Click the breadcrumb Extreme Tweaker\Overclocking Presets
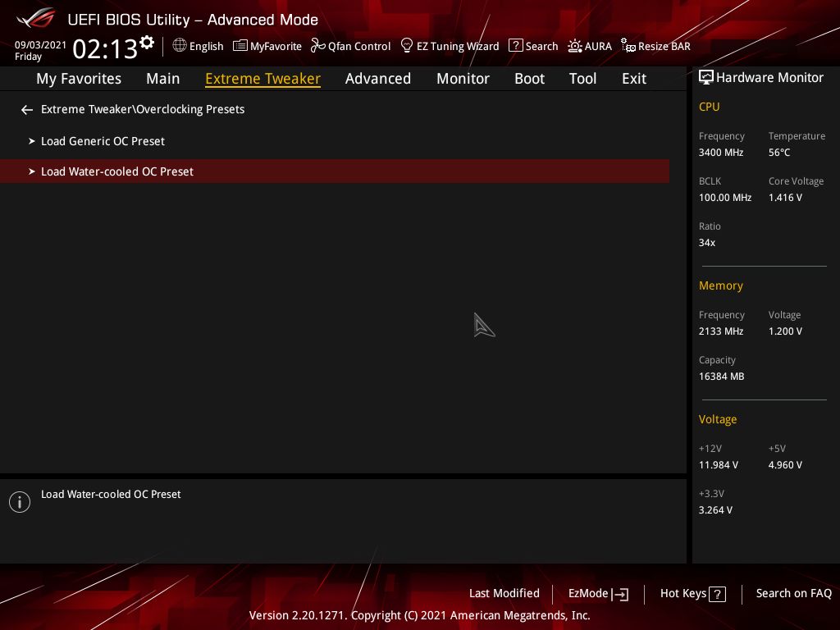 (x=143, y=109)
